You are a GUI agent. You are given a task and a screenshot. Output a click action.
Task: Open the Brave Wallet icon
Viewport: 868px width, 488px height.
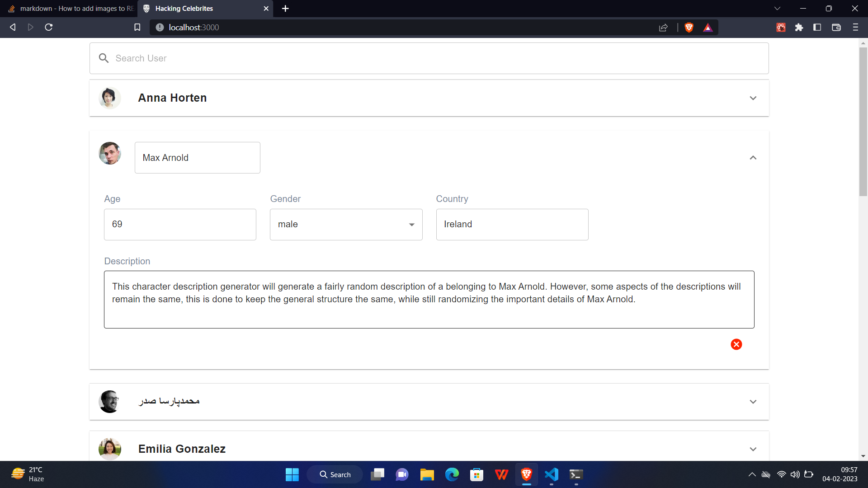click(836, 27)
